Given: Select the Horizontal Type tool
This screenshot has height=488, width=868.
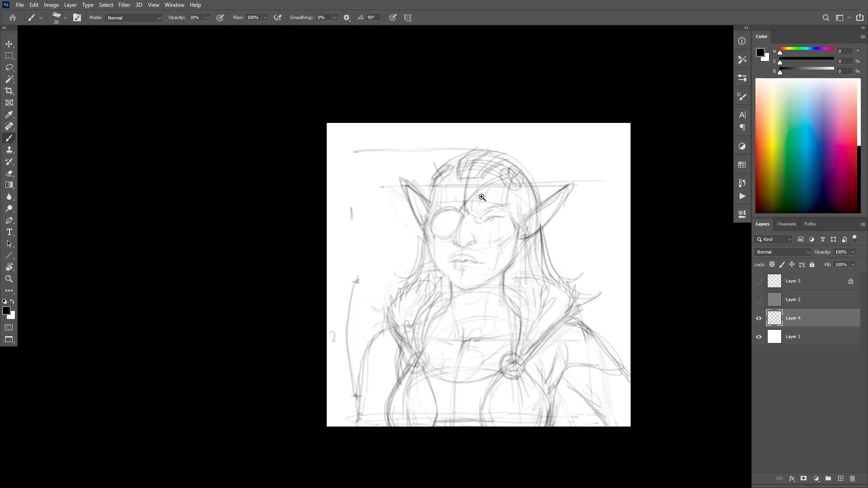Looking at the screenshot, I should 9,232.
